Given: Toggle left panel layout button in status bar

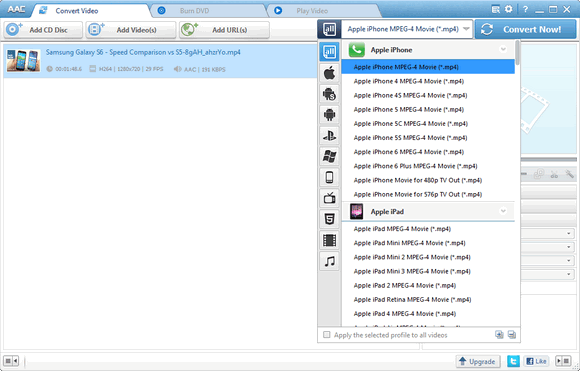Looking at the screenshot, I should [x=11, y=361].
